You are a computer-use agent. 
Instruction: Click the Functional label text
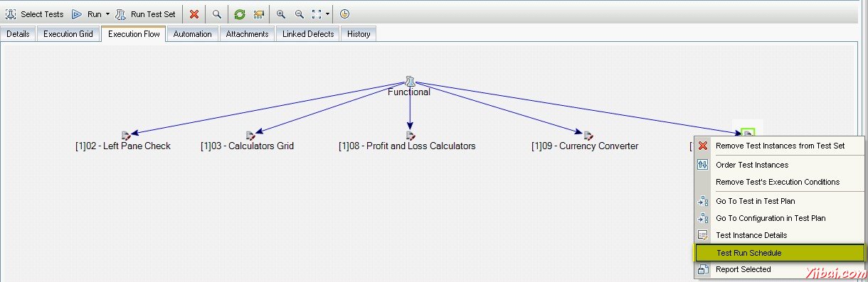(408, 92)
